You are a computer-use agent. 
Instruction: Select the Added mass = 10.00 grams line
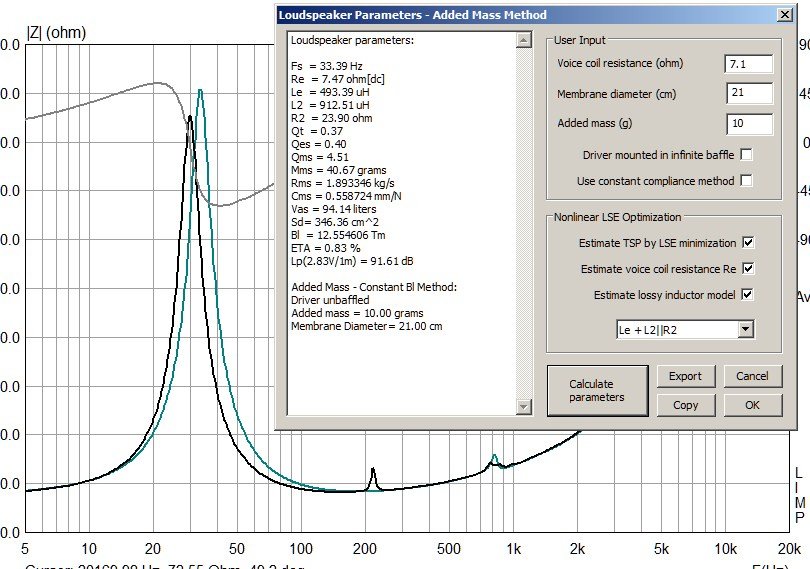(357, 313)
